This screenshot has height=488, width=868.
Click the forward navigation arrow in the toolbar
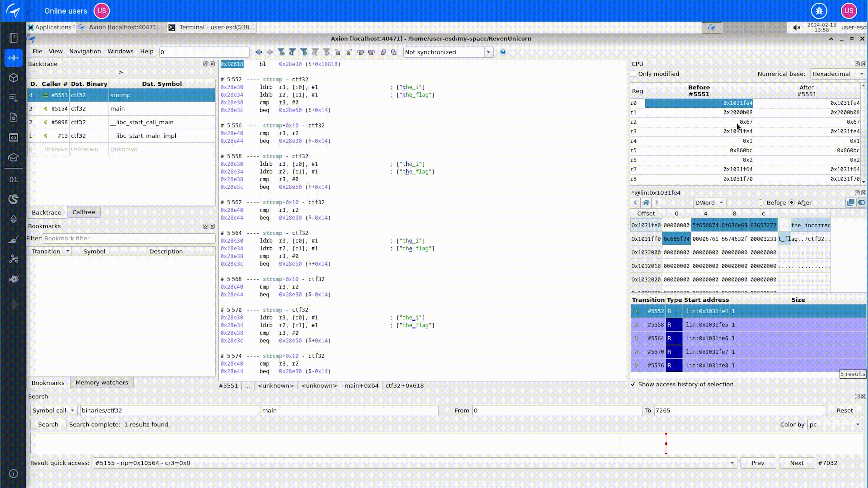(270, 52)
